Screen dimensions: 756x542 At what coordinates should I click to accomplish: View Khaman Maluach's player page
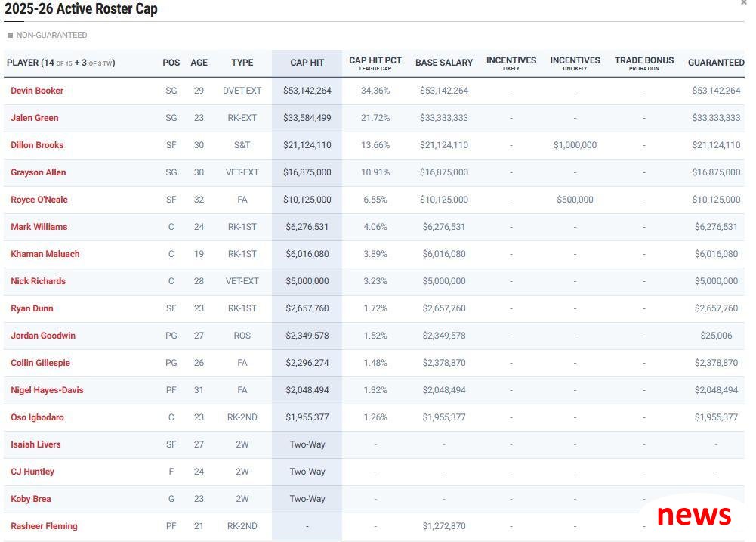point(45,254)
